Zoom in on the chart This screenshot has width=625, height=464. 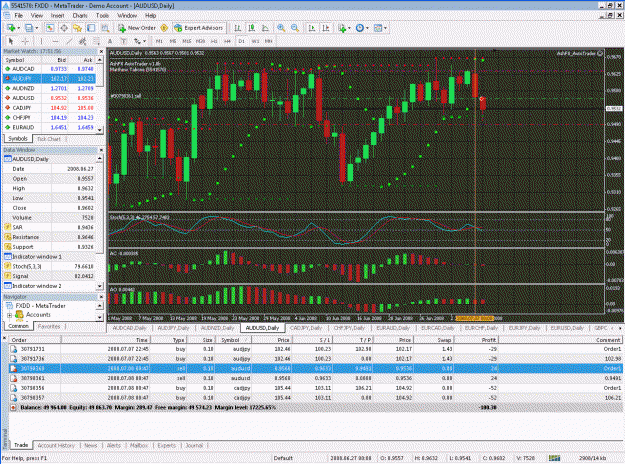pos(281,28)
